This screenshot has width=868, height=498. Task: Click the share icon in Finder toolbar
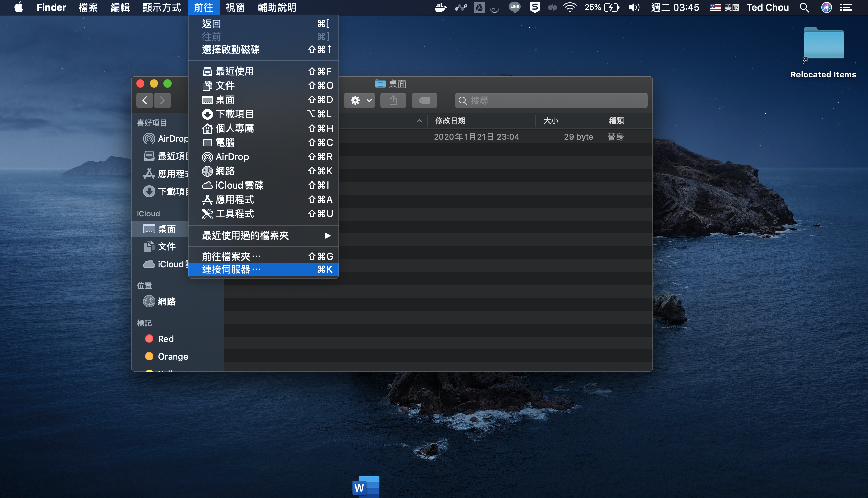click(x=393, y=100)
